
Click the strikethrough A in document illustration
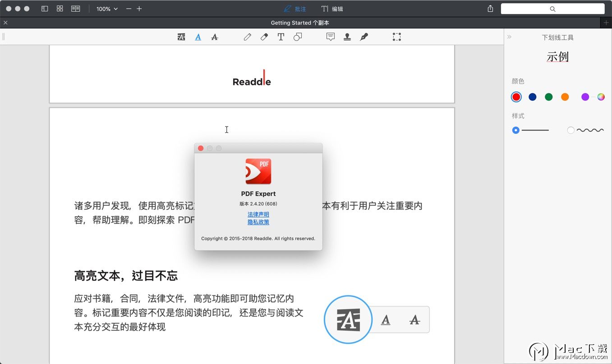[414, 320]
